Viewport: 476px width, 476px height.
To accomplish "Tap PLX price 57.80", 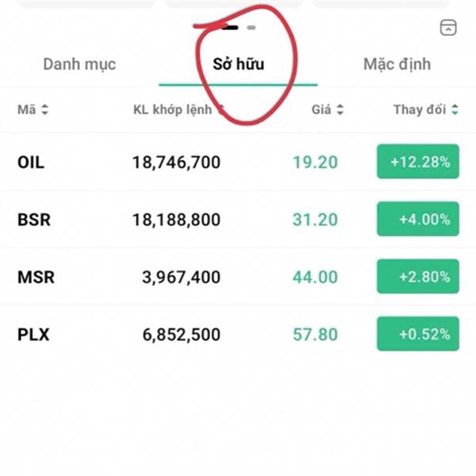I will click(x=315, y=335).
